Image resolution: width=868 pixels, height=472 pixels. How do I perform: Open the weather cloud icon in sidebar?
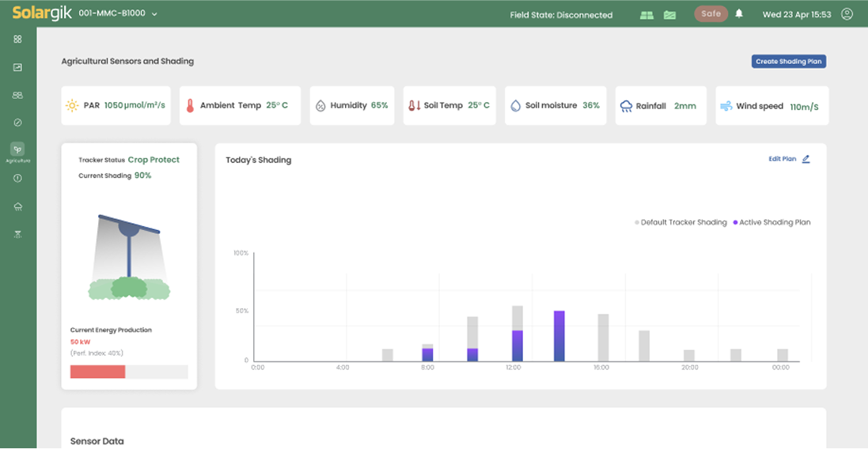pos(17,206)
